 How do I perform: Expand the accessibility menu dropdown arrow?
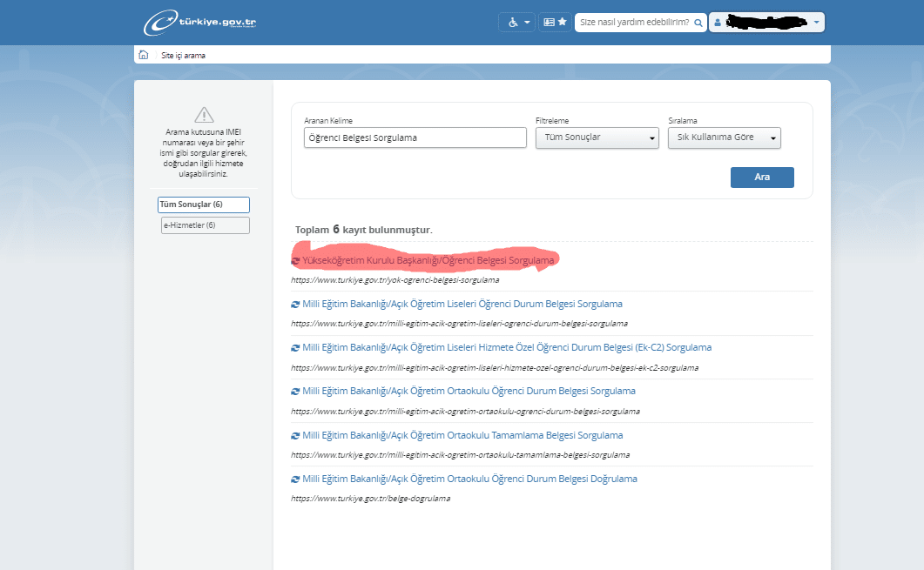(527, 23)
